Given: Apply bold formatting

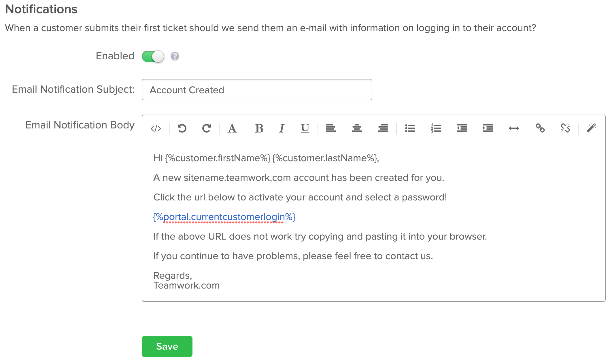Looking at the screenshot, I should pos(259,128).
